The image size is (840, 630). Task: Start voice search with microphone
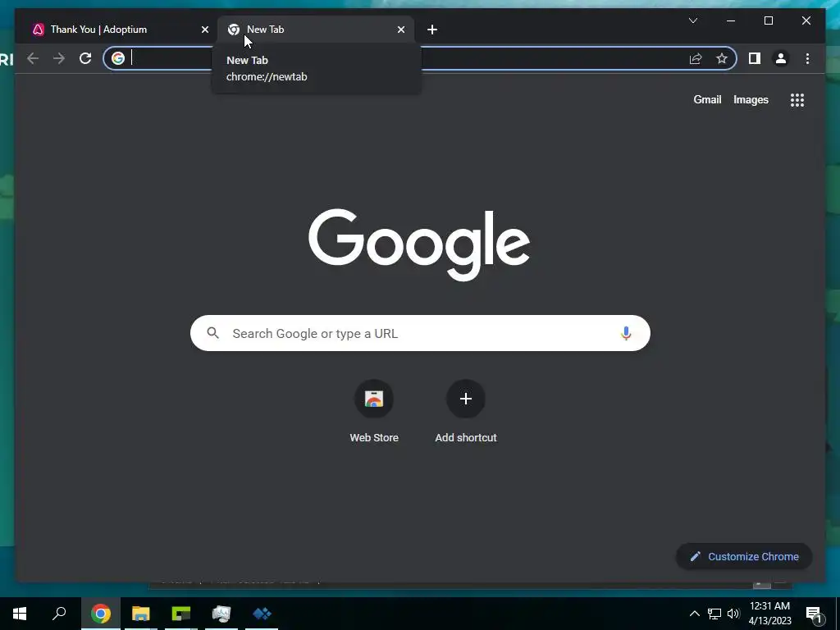(626, 333)
